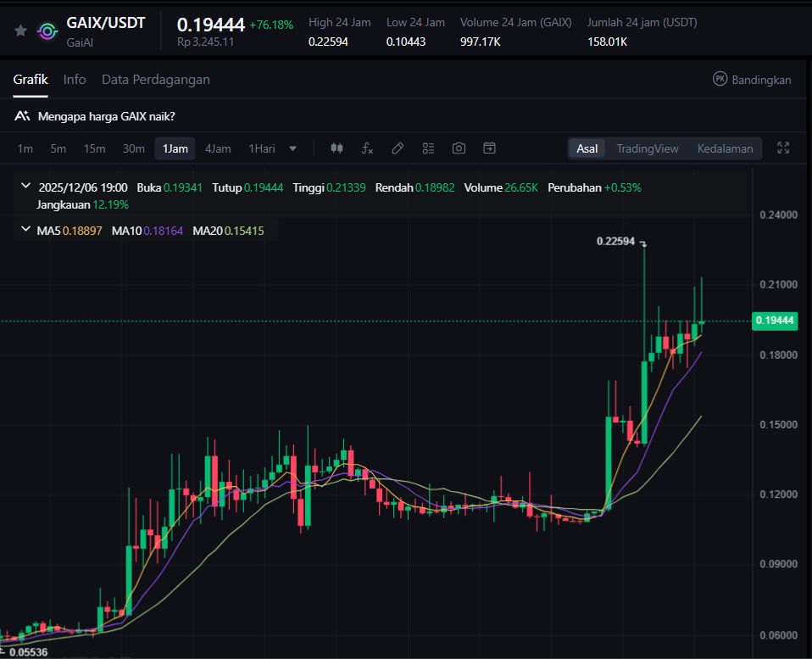Expand the chart to fullscreen
812x659 pixels.
point(783,148)
